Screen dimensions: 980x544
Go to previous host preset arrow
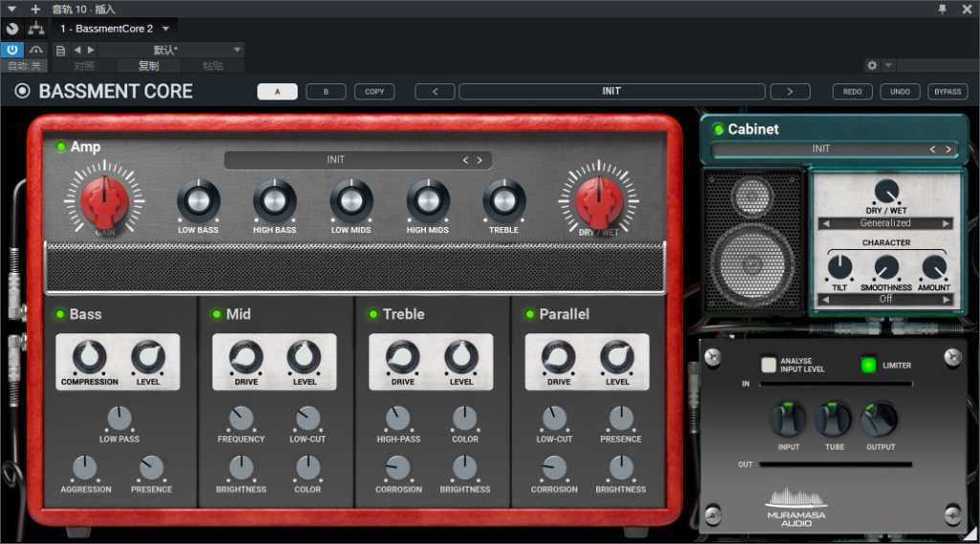point(78,50)
